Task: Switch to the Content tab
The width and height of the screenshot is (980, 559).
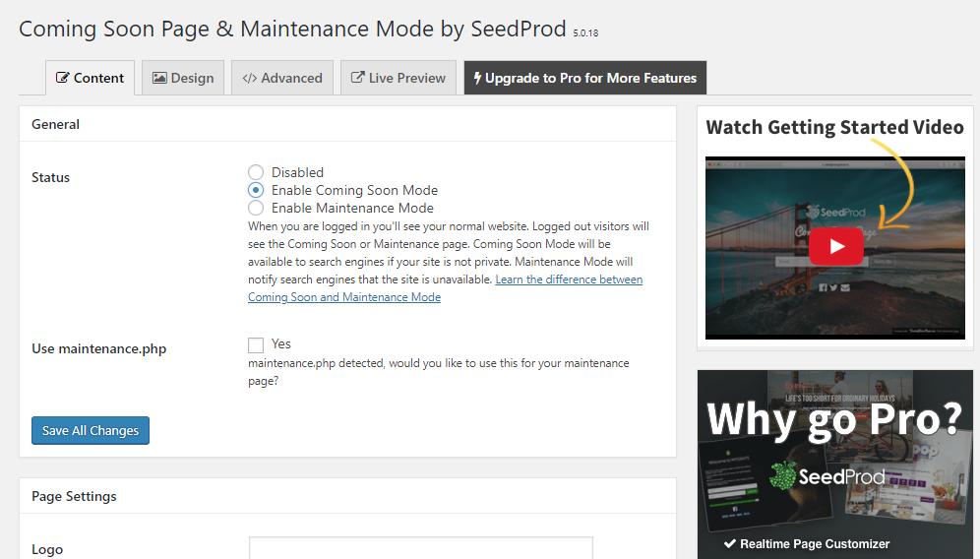Action: (x=90, y=78)
